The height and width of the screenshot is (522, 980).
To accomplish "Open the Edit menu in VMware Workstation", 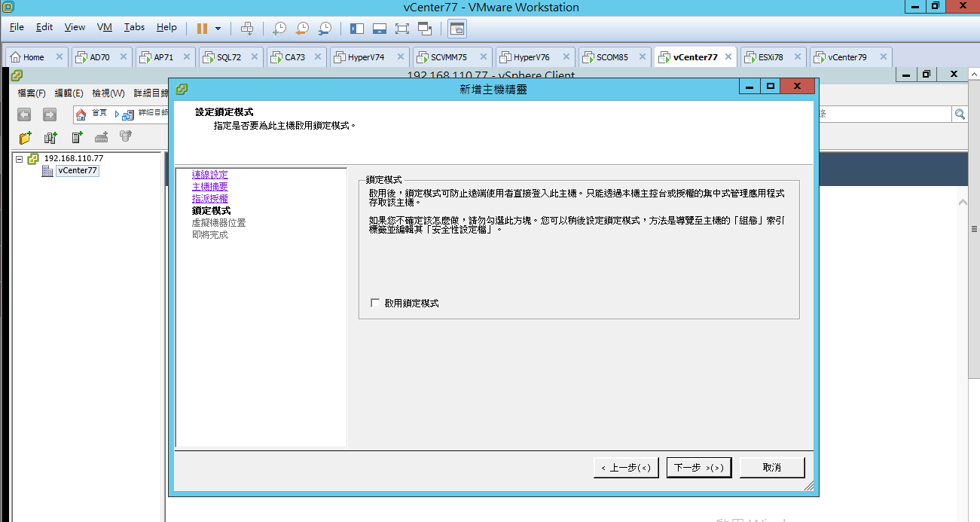I will [44, 27].
